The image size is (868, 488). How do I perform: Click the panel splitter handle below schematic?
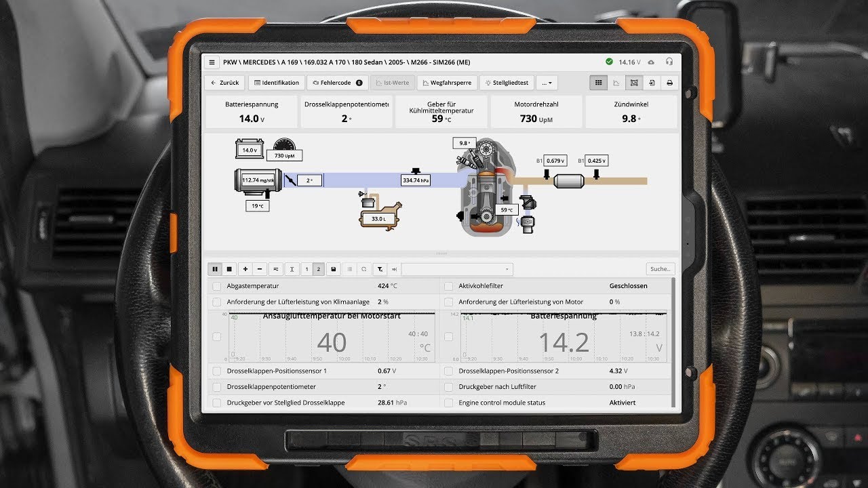tap(441, 253)
